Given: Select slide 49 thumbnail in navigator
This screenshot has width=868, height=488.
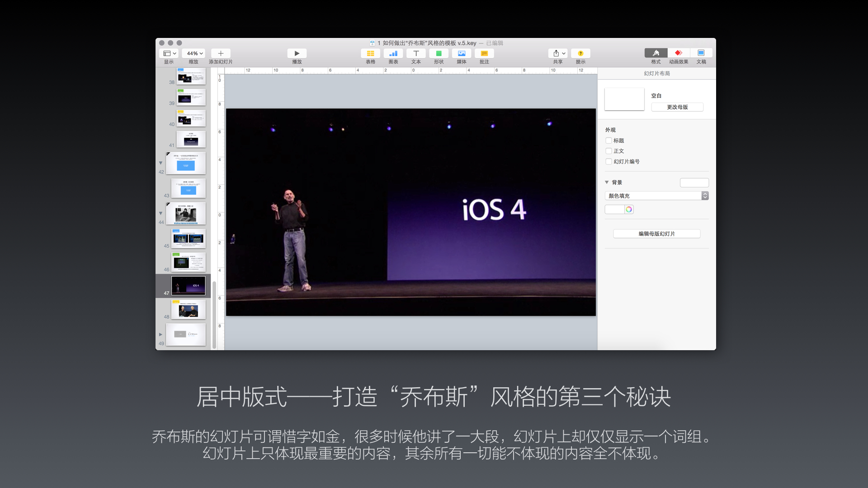Looking at the screenshot, I should [186, 335].
